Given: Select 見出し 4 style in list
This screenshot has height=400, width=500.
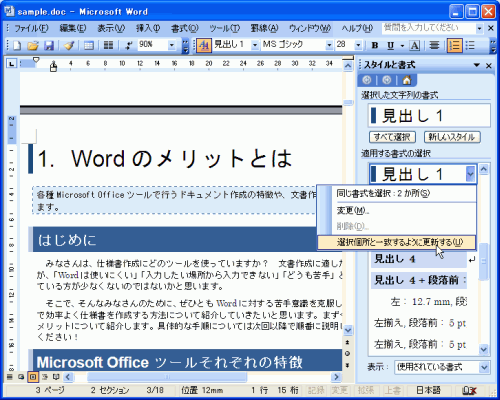Looking at the screenshot, I should (419, 259).
